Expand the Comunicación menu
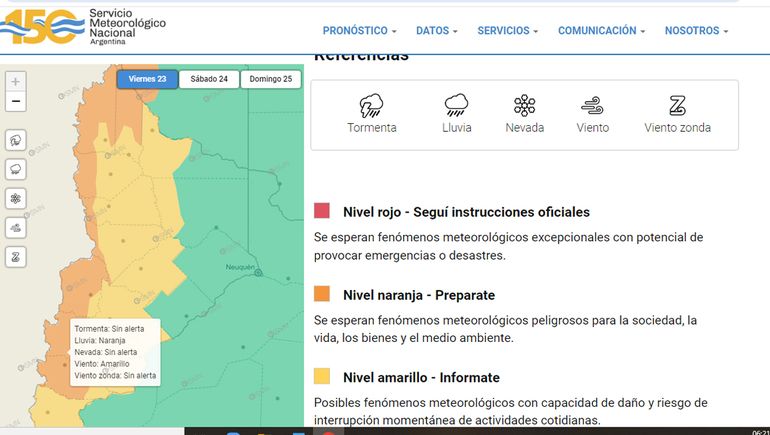Image resolution: width=770 pixels, height=435 pixels. tap(601, 31)
